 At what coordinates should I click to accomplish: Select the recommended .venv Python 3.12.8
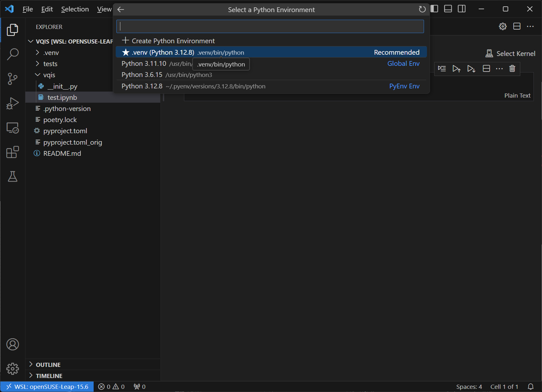[271, 52]
